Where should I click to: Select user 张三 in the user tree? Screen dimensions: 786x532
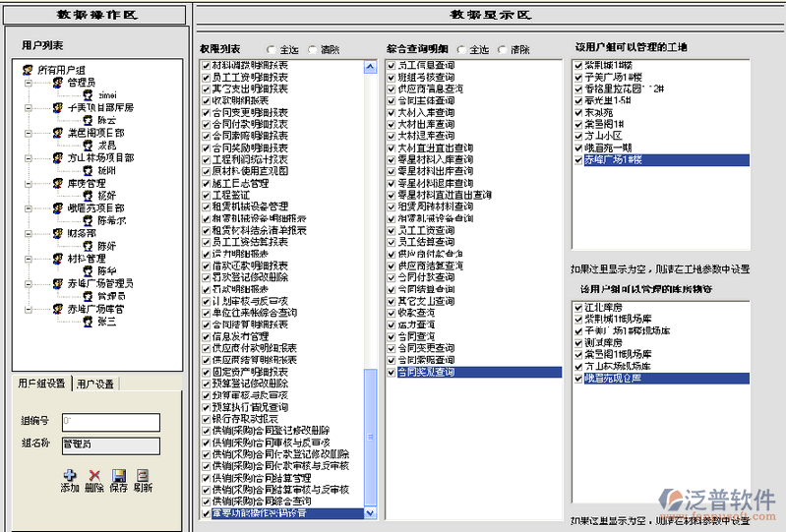click(x=106, y=322)
